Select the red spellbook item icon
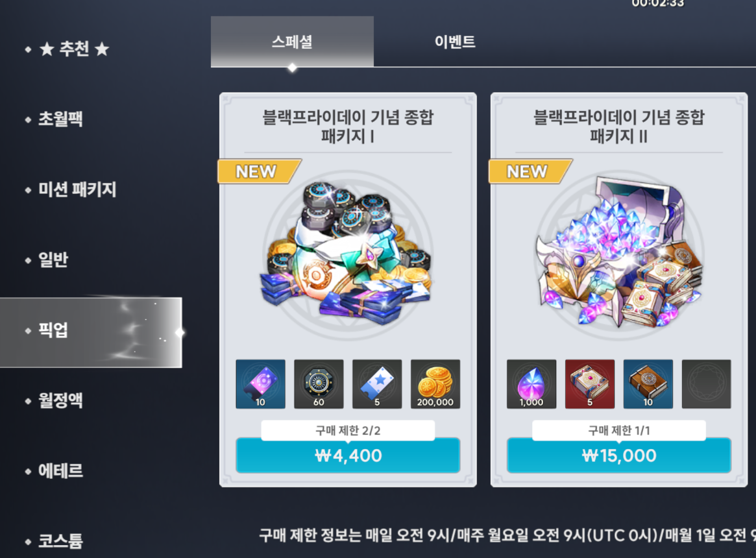This screenshot has height=558, width=756. coord(590,384)
